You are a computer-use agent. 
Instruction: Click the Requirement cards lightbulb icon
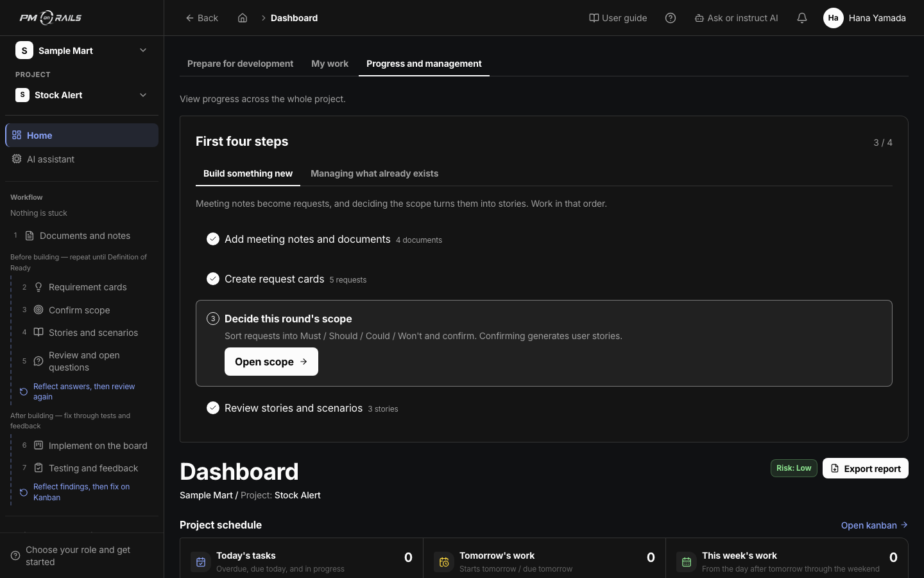[x=38, y=287]
